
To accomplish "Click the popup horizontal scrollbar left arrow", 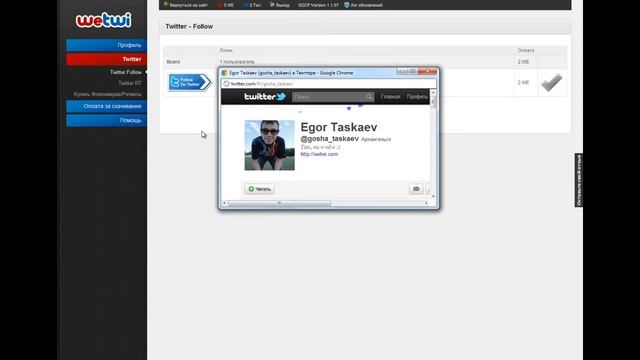I will 224,203.
